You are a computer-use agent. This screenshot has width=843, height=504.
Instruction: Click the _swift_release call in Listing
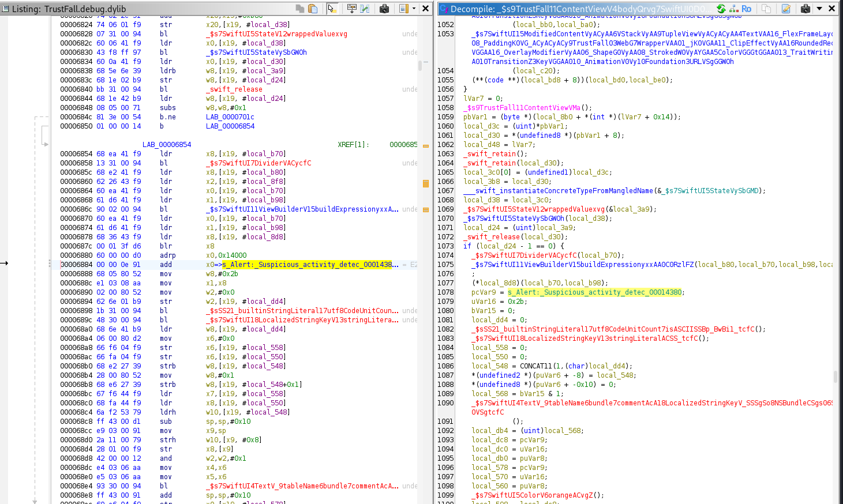[235, 89]
